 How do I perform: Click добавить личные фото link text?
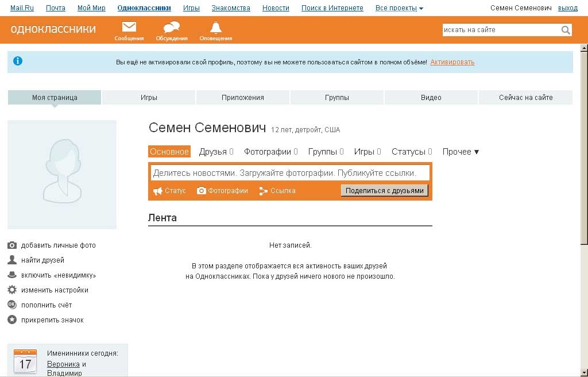coord(58,245)
